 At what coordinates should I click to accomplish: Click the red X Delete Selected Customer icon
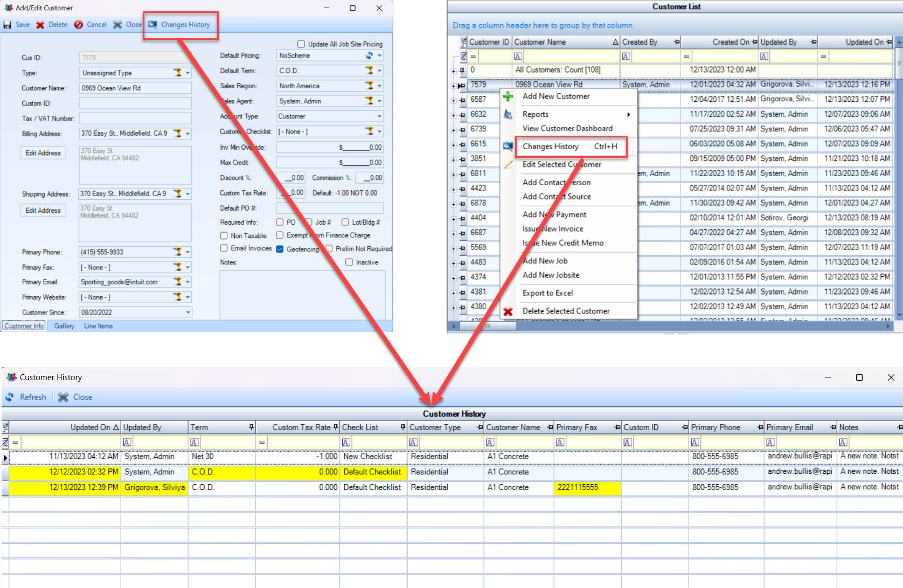point(508,311)
